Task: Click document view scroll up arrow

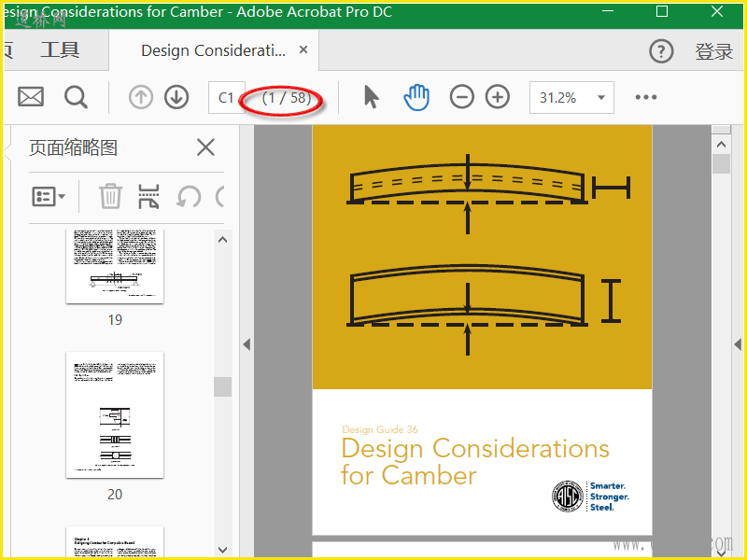Action: tap(721, 145)
